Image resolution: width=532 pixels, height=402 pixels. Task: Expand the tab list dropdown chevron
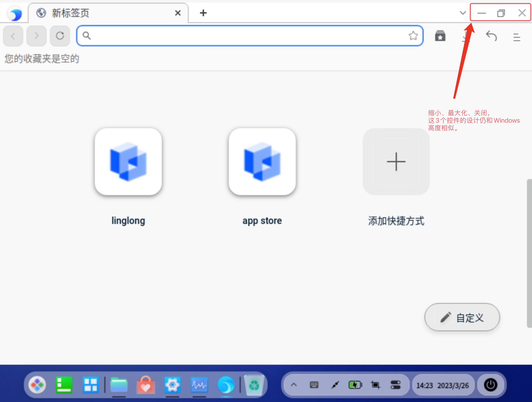click(462, 13)
